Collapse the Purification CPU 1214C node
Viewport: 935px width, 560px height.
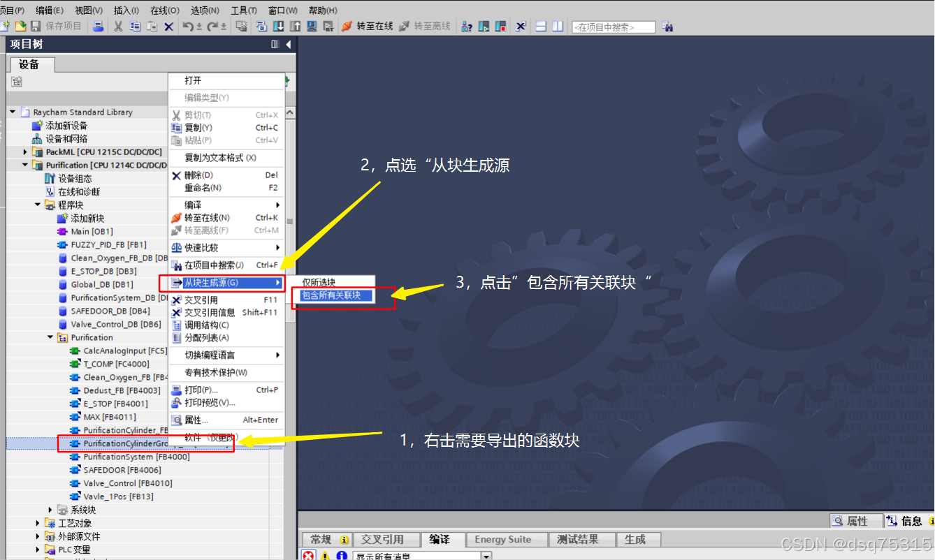[x=26, y=165]
